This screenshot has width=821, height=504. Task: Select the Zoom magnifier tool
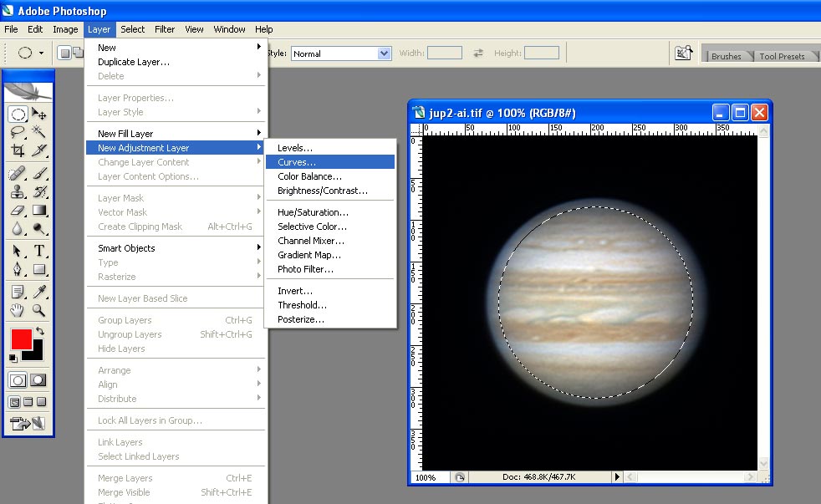[38, 310]
